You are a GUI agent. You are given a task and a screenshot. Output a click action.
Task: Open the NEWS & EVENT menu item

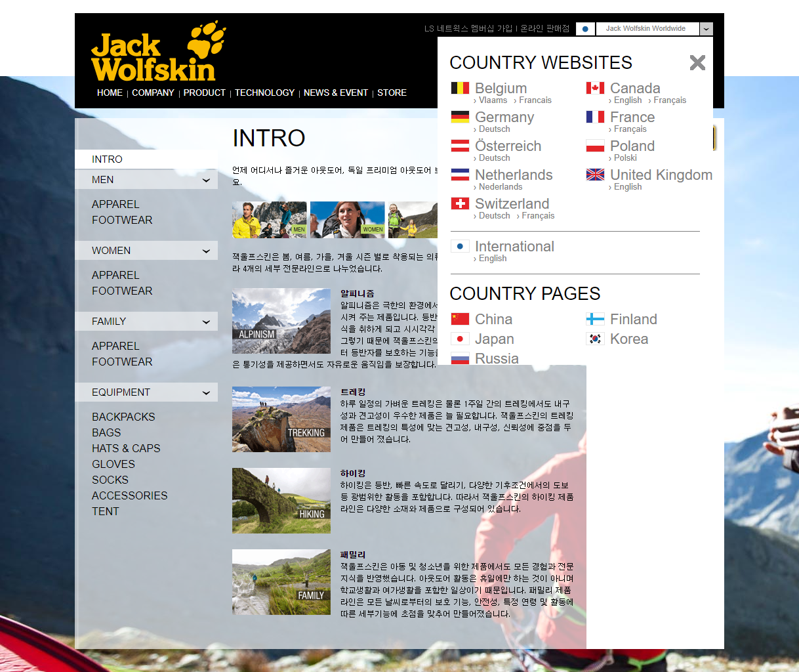[x=336, y=93]
